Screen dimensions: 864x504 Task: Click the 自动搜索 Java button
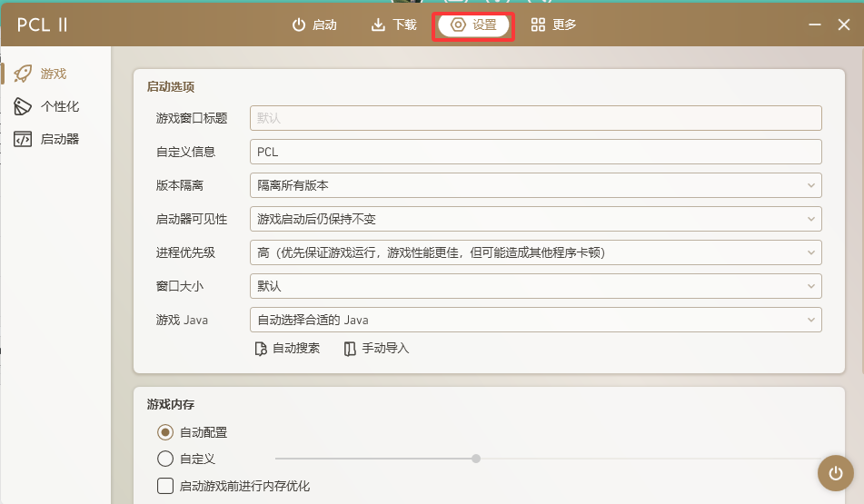tap(287, 349)
